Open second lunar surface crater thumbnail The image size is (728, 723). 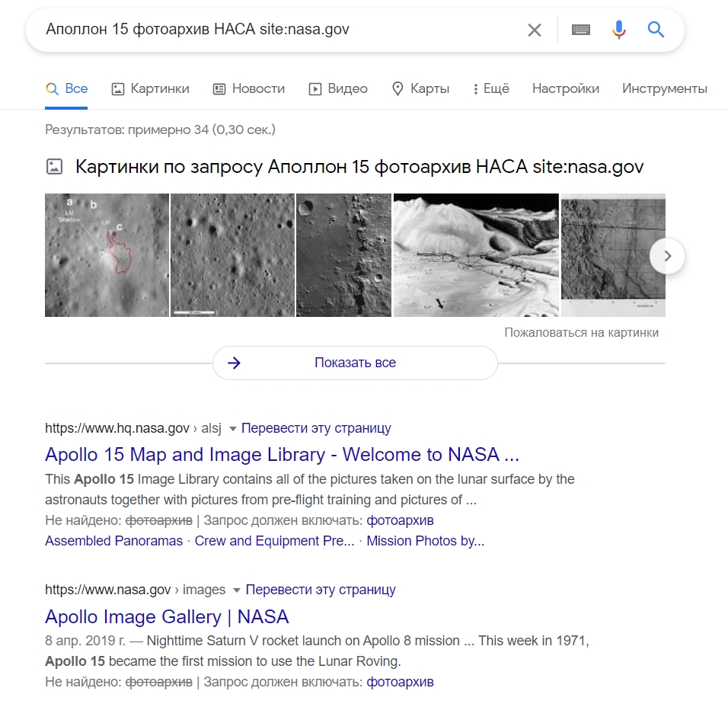[232, 255]
